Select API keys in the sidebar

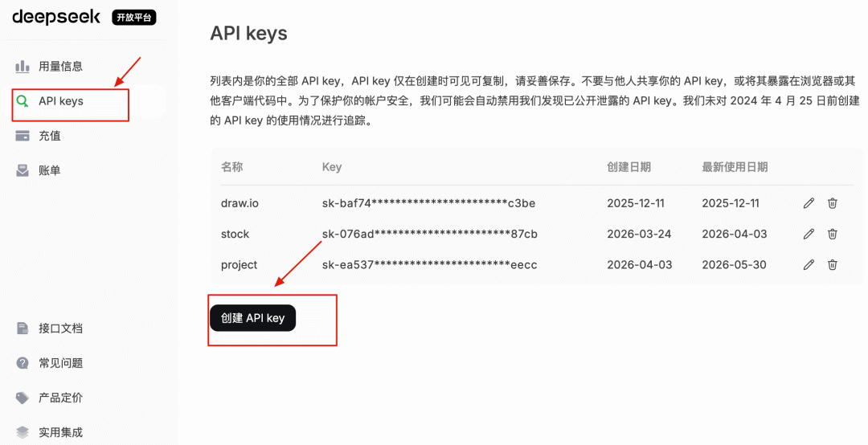pyautogui.click(x=61, y=101)
